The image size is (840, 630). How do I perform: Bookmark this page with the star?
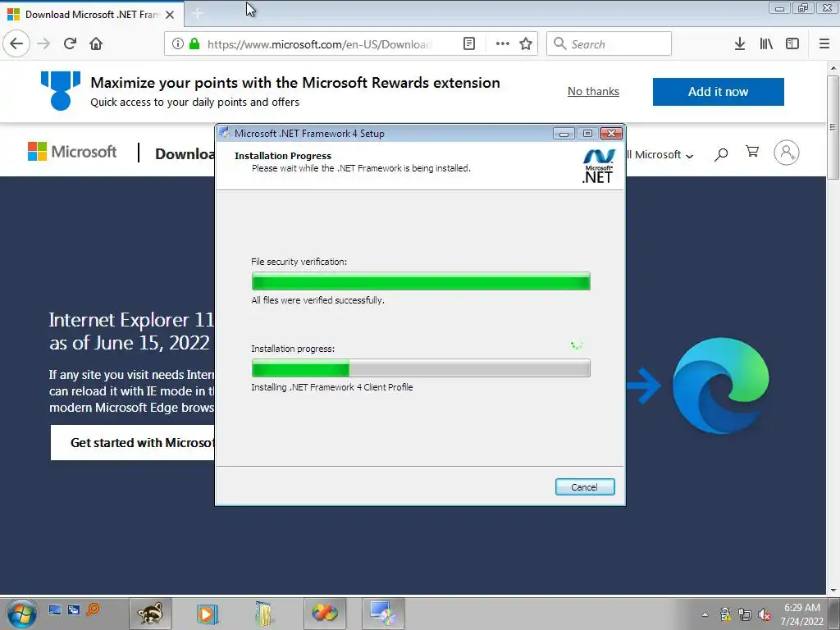(526, 43)
